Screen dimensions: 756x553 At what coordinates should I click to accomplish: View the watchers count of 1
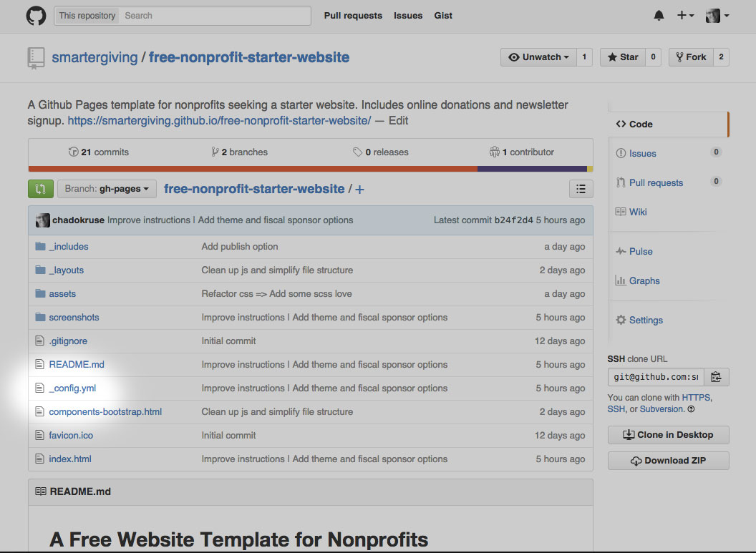584,57
